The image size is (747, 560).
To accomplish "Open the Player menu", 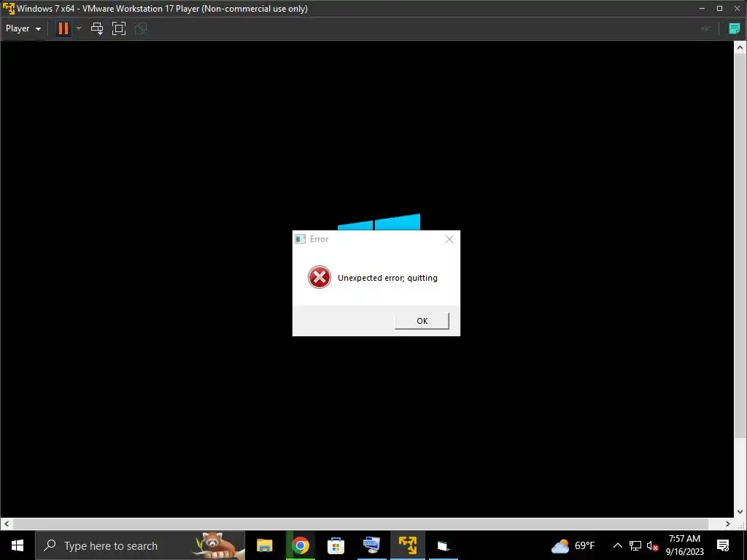I will pos(23,28).
